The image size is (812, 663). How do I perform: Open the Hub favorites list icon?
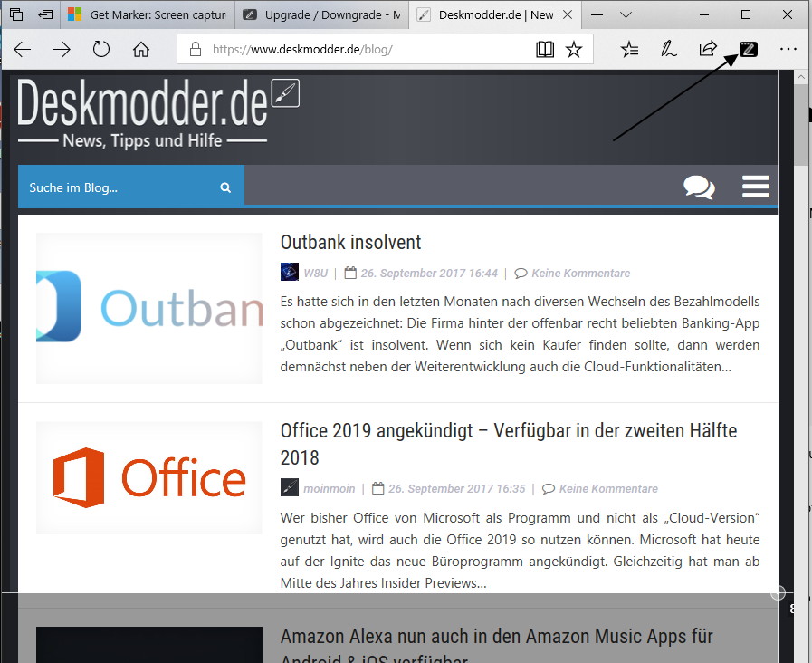tap(629, 50)
